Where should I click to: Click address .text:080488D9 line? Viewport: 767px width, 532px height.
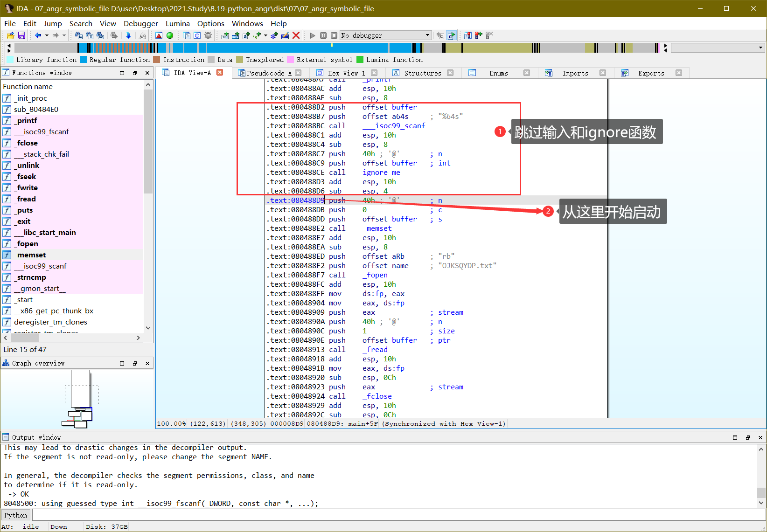[297, 200]
